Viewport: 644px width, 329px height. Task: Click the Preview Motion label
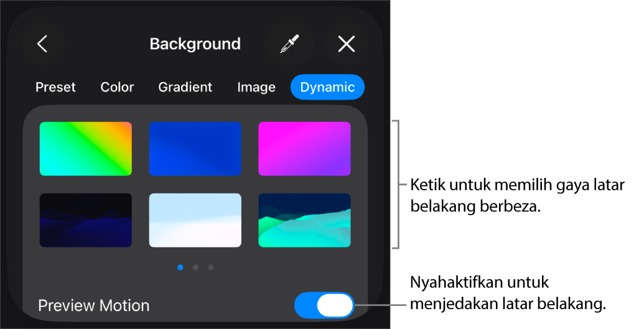coord(93,305)
